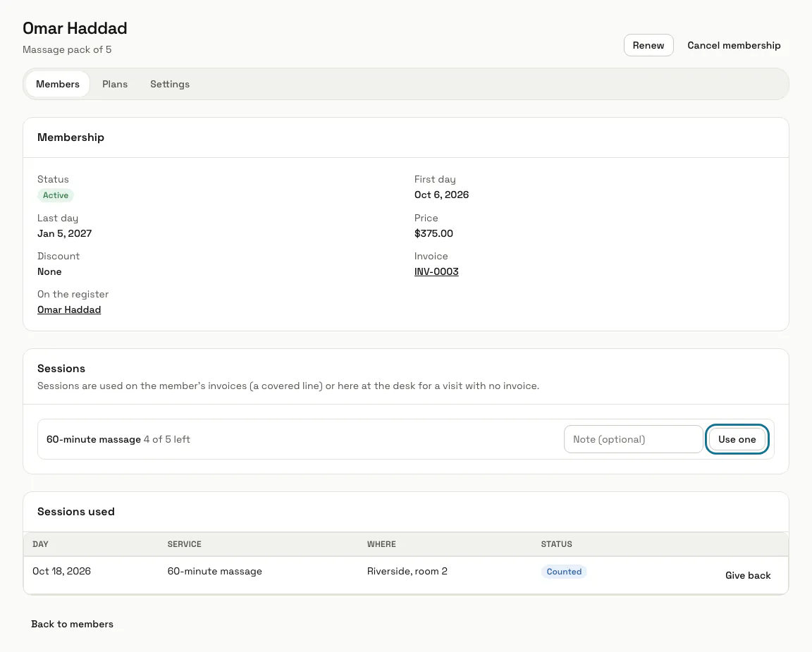Use one 60-minute massage session

pyautogui.click(x=737, y=439)
